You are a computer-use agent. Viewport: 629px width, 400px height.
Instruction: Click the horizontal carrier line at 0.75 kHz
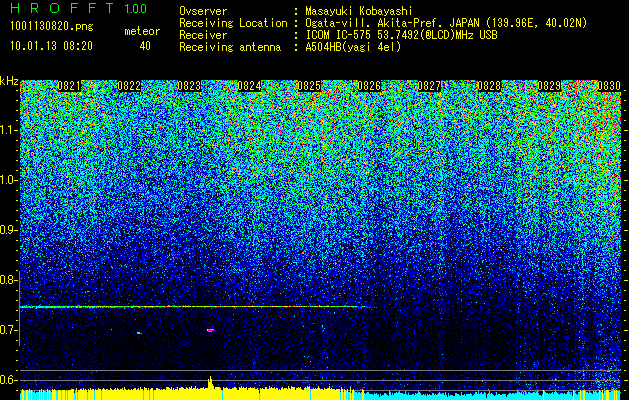point(193,307)
